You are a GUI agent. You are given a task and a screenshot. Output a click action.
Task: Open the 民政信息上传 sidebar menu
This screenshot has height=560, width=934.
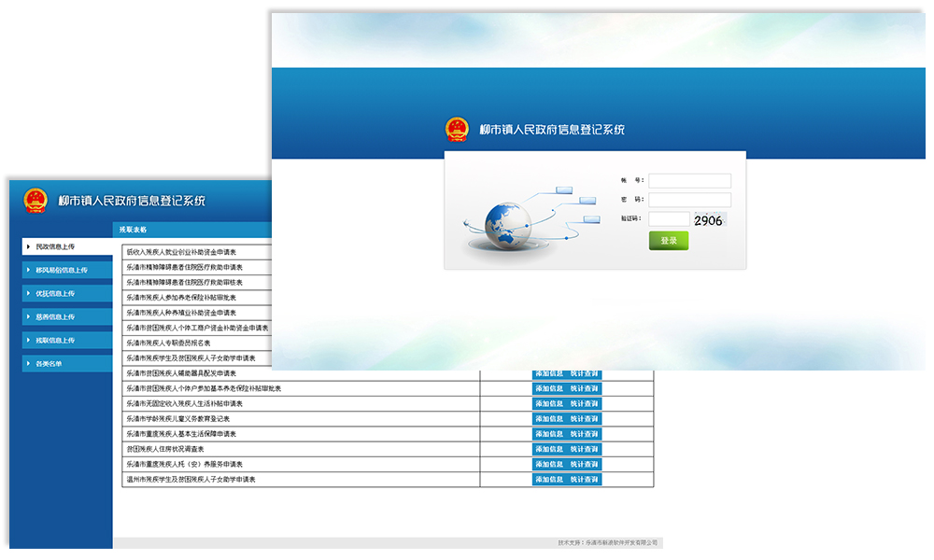point(67,247)
